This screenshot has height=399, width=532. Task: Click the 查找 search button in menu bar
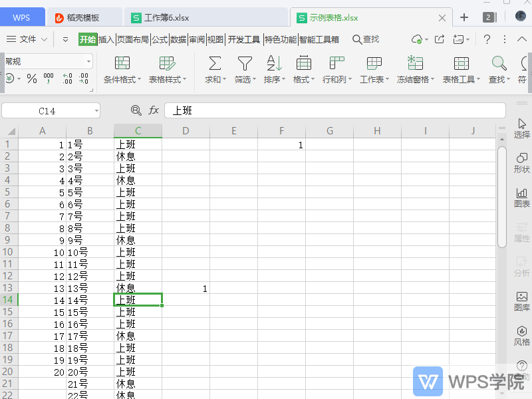[365, 39]
